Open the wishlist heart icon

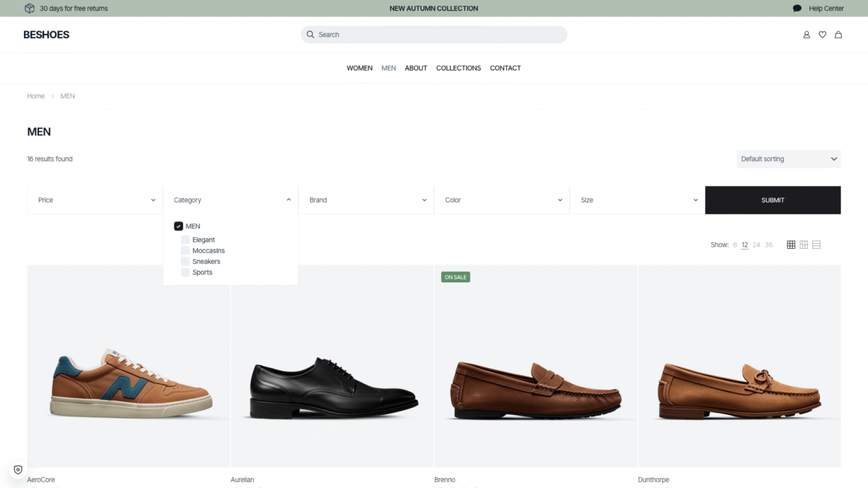point(822,35)
